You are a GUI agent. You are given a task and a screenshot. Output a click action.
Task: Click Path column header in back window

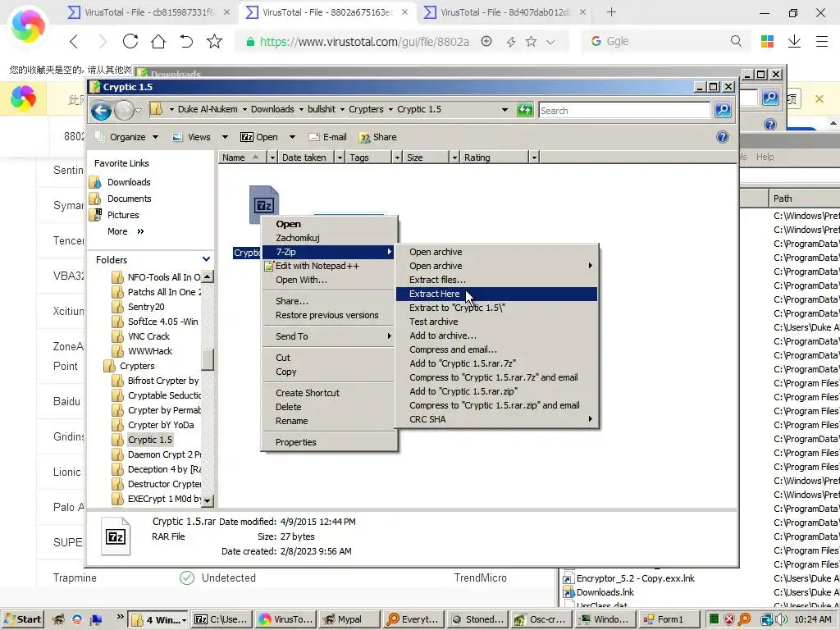[x=804, y=199]
